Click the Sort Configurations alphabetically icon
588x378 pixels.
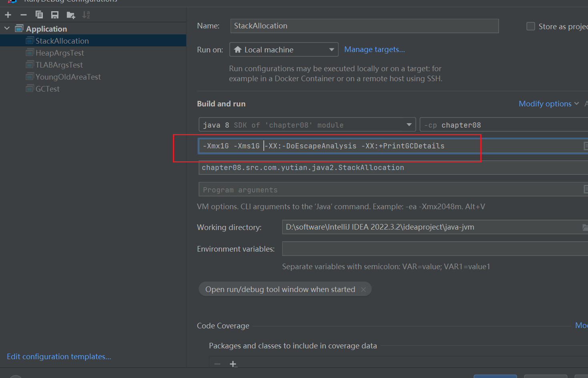coord(86,15)
